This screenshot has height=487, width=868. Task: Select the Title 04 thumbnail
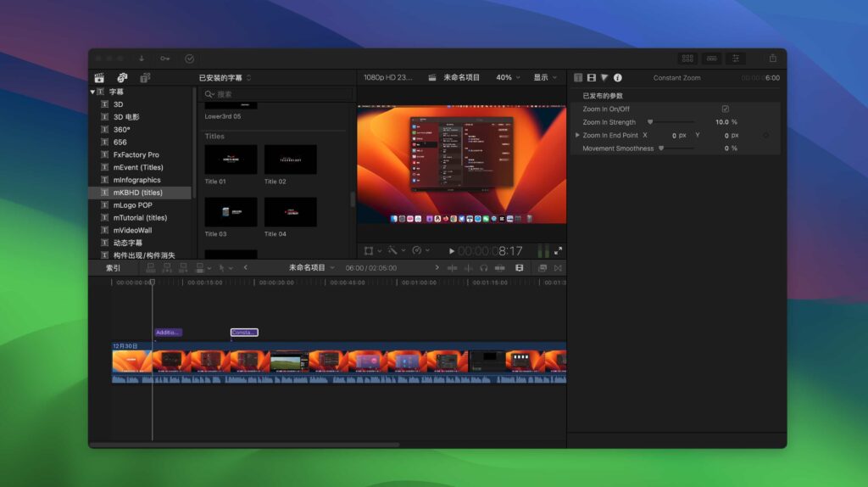pos(291,212)
